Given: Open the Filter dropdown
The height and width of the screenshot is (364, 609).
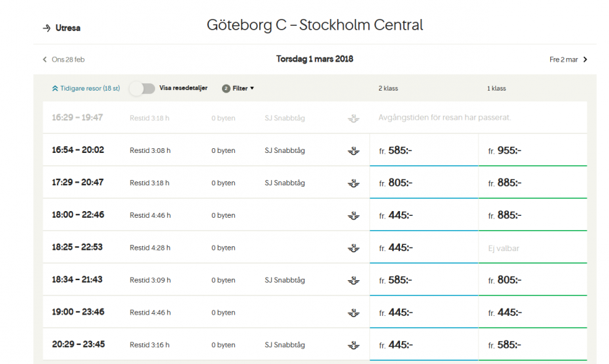Looking at the screenshot, I should pyautogui.click(x=239, y=89).
